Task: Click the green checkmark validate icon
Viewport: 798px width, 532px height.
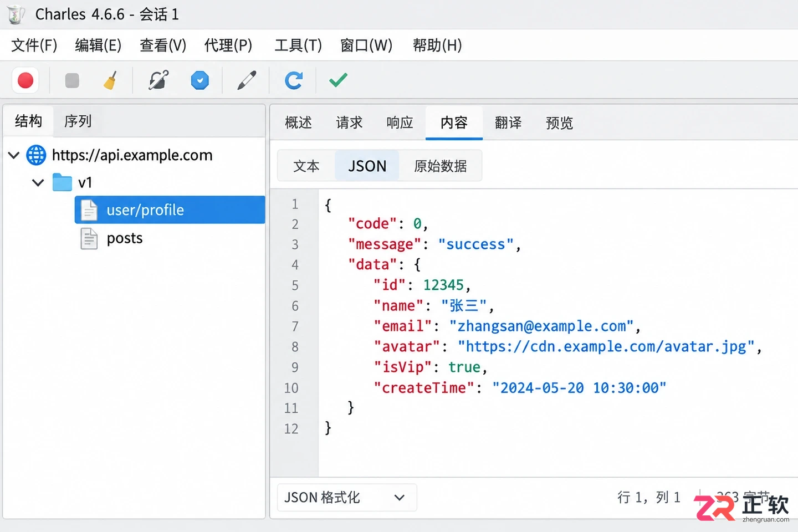Action: tap(338, 81)
